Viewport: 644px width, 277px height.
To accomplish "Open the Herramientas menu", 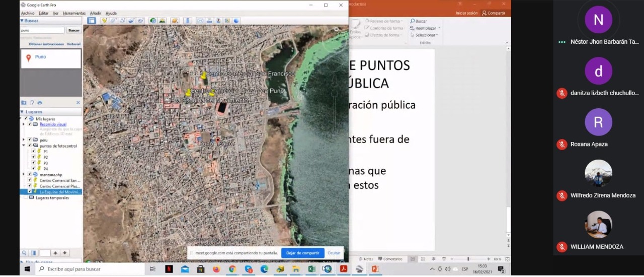I will [74, 13].
